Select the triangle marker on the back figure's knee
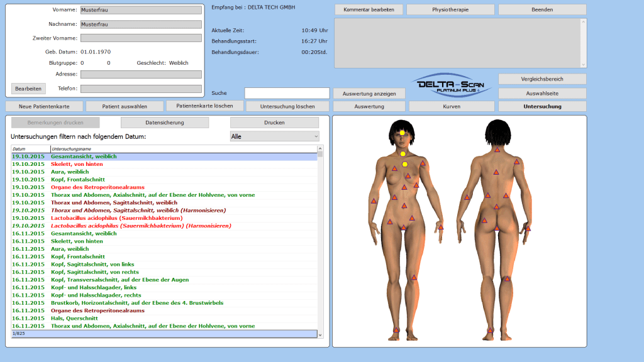 [x=507, y=278]
